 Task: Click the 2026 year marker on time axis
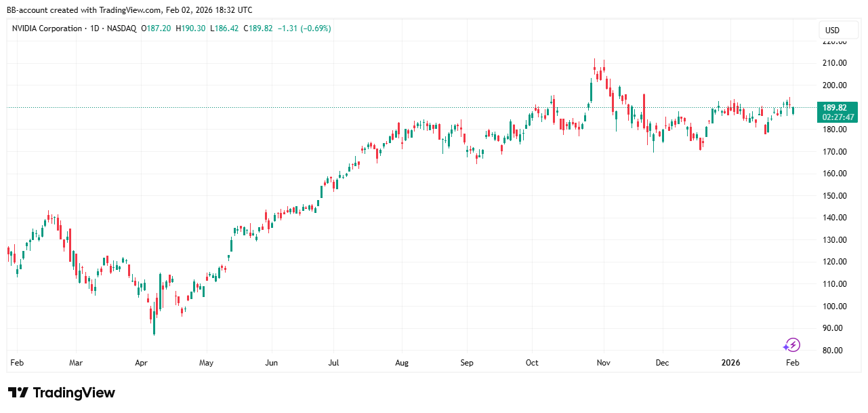(x=731, y=363)
